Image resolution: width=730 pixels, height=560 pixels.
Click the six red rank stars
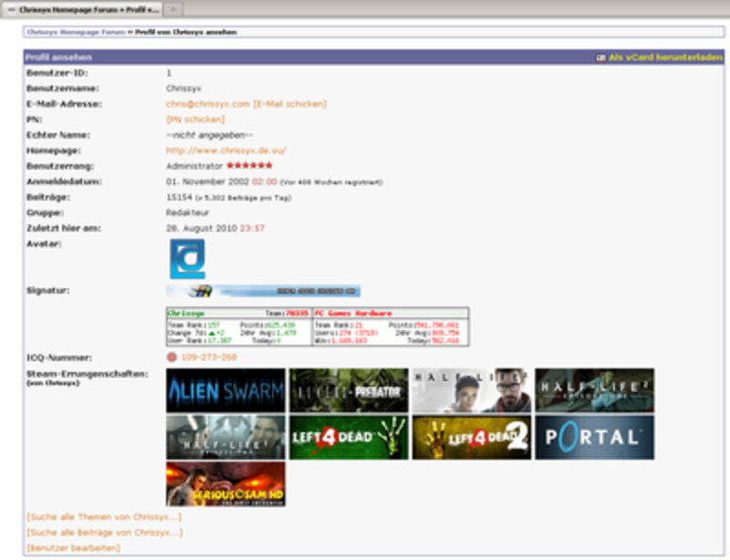[x=249, y=165]
